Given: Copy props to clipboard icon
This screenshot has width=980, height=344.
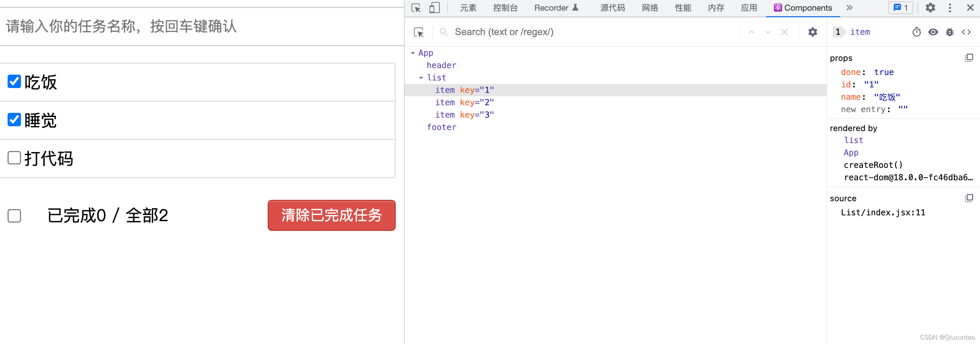Looking at the screenshot, I should (969, 58).
